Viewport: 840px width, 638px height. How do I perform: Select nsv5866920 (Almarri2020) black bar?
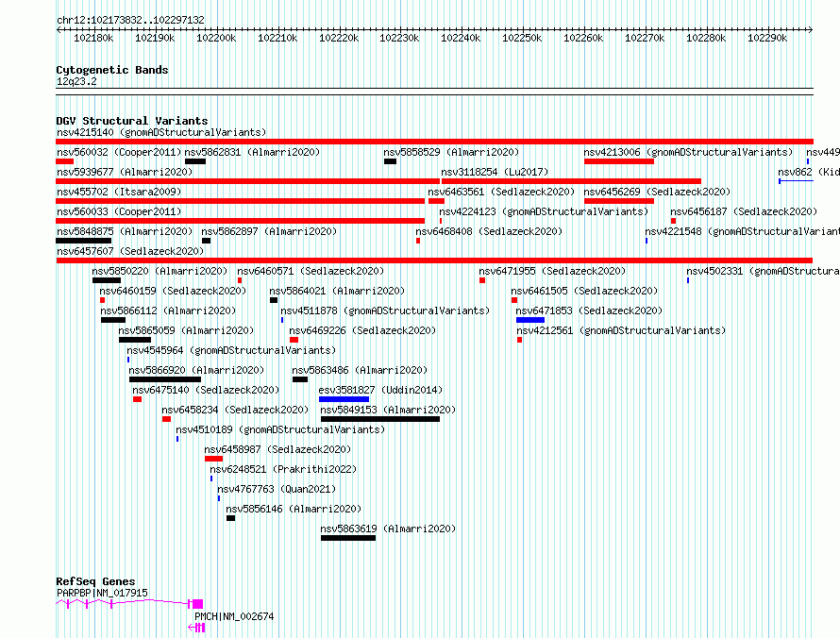[x=165, y=379]
